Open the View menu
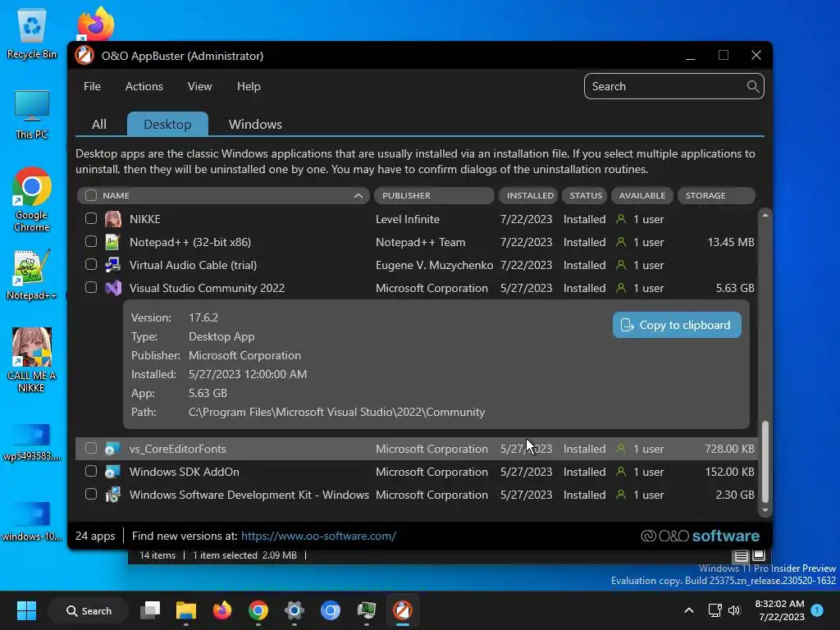The image size is (840, 630). [200, 86]
